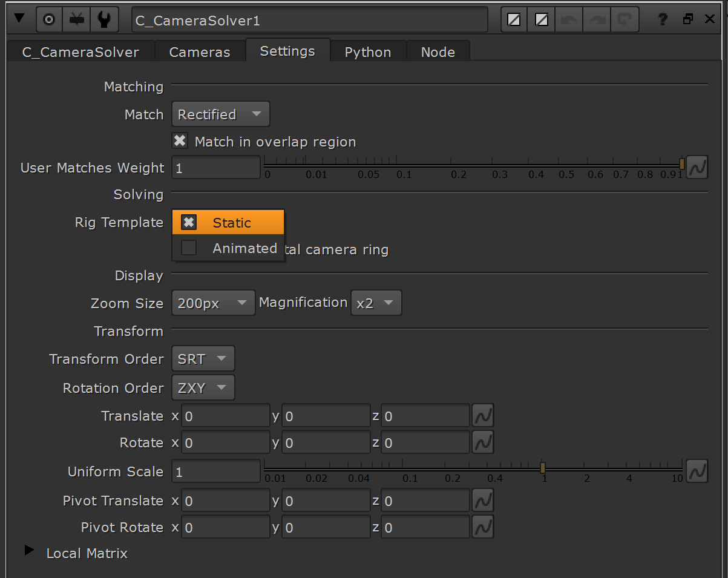Viewport: 728px width, 578px height.
Task: Close the C_CameraSolver1 properties panel
Action: pos(710,19)
